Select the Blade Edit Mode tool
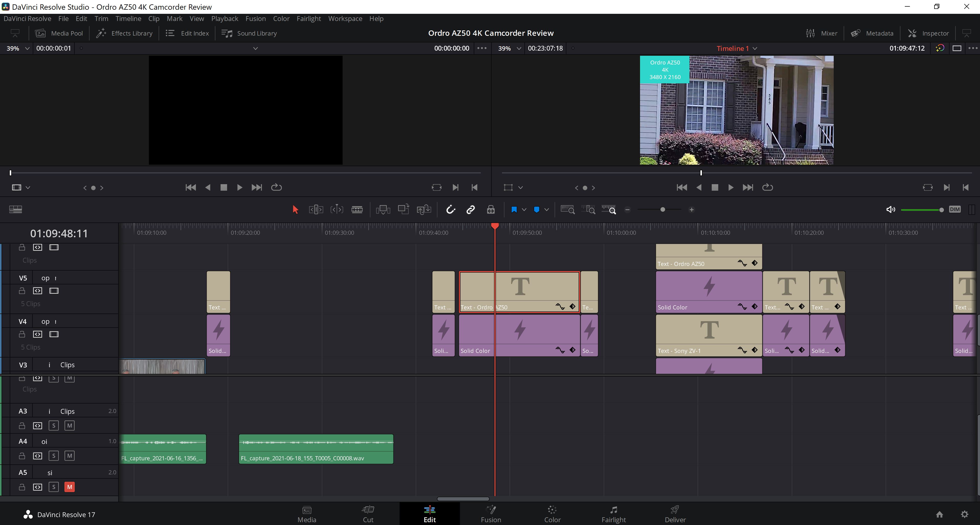Viewport: 980px width, 525px height. click(x=357, y=210)
